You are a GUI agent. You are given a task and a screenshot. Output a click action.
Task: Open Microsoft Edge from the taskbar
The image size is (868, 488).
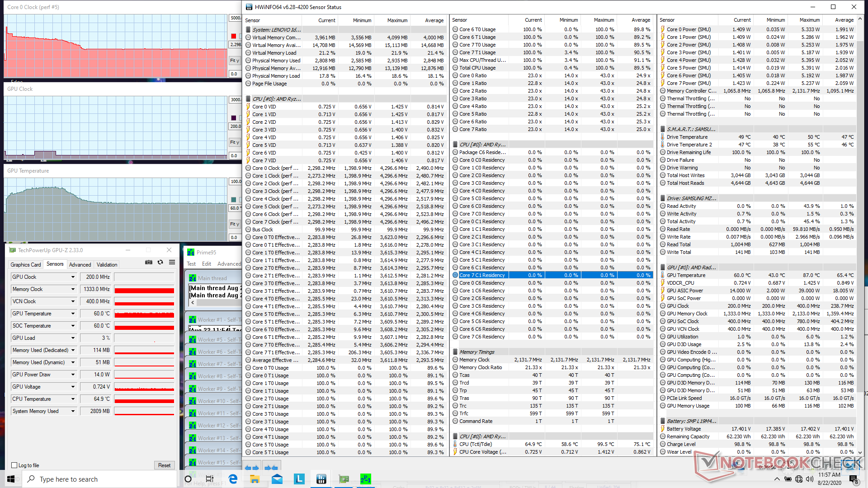pos(233,479)
